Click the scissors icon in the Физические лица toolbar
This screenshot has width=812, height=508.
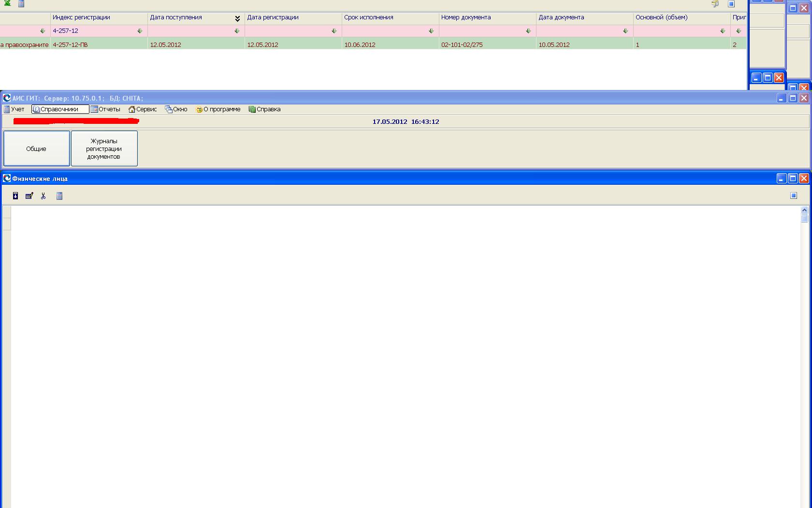[43, 196]
